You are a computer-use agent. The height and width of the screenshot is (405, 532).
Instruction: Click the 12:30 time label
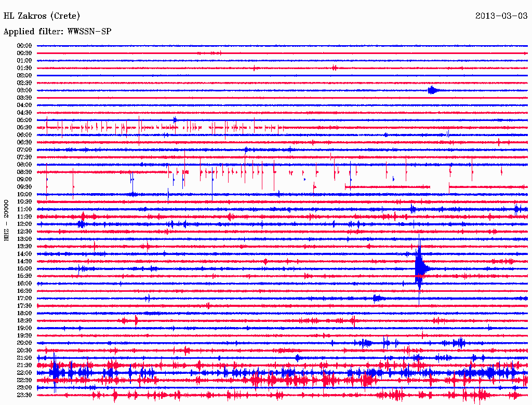coord(24,232)
